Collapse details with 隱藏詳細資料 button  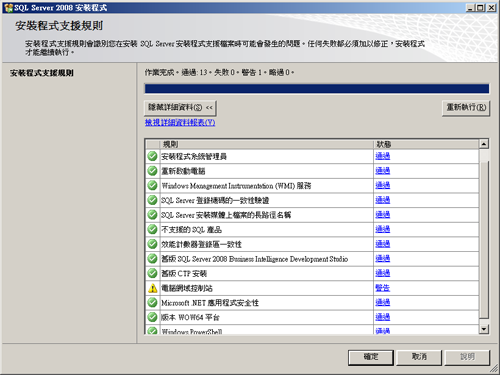(x=180, y=108)
